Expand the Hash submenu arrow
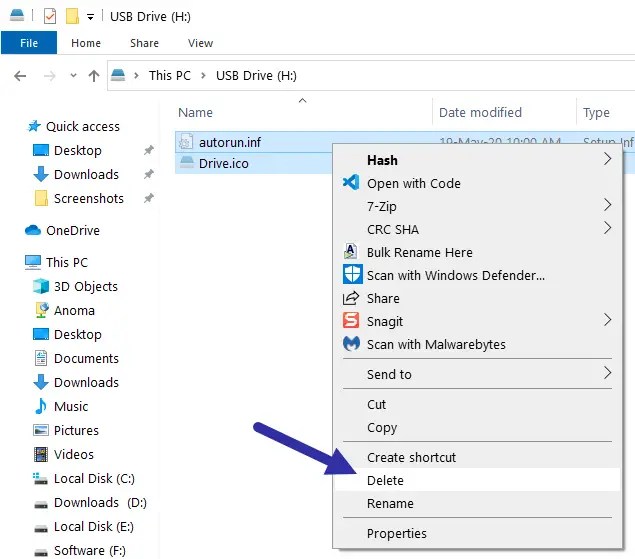 (x=606, y=159)
